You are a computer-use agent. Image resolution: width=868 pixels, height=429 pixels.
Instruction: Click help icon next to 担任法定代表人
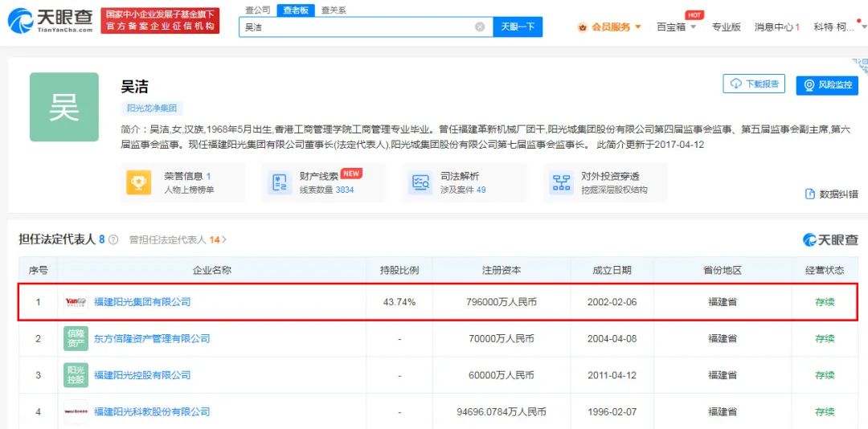pyautogui.click(x=113, y=239)
